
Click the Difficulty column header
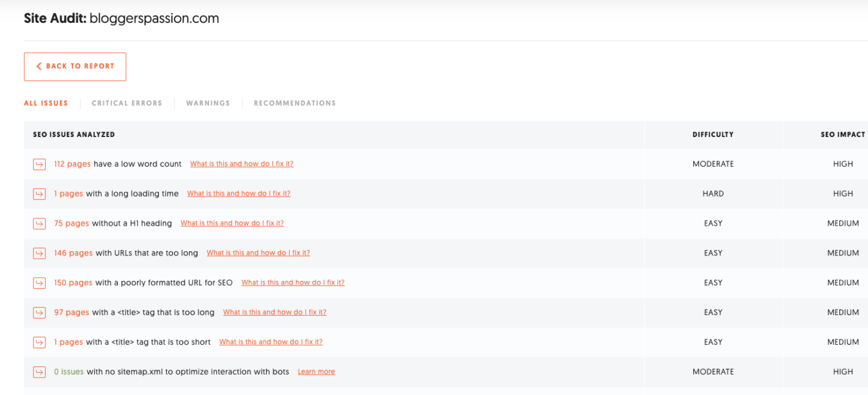713,135
